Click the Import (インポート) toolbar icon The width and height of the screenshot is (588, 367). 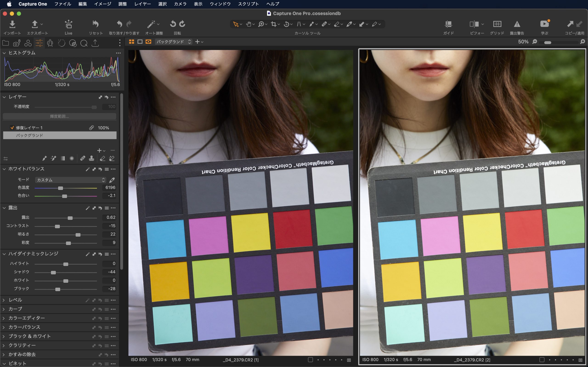tap(12, 24)
